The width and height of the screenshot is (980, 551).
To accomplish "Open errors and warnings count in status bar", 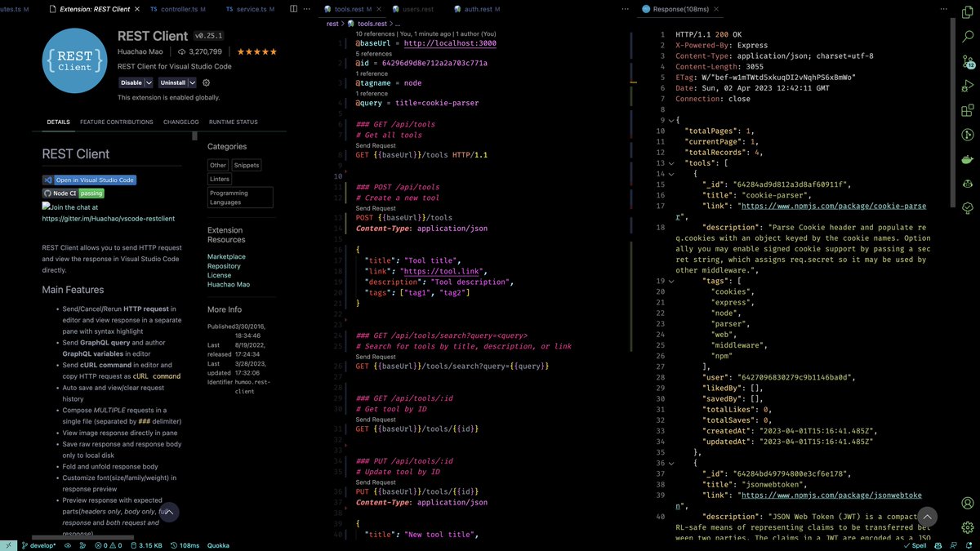I will (108, 545).
